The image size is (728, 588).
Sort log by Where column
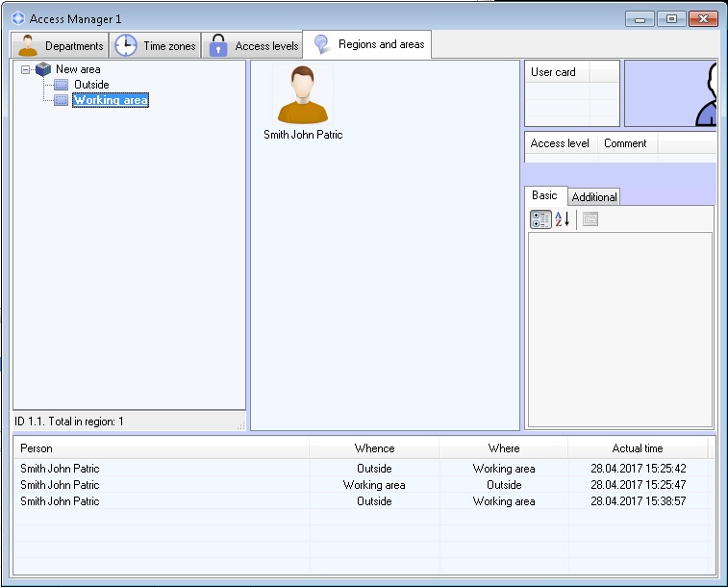(x=504, y=448)
